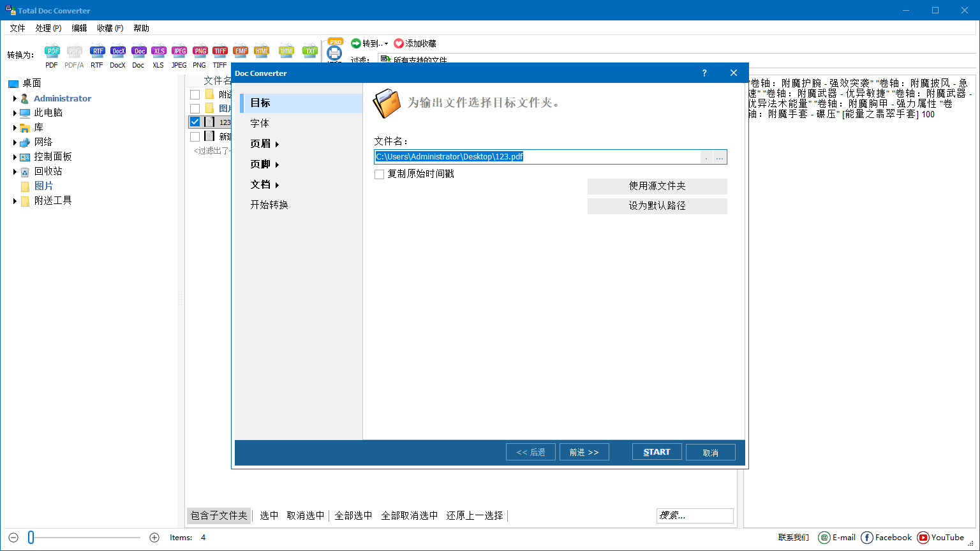
Task: Open the 文件 menu
Action: pyautogui.click(x=17, y=28)
